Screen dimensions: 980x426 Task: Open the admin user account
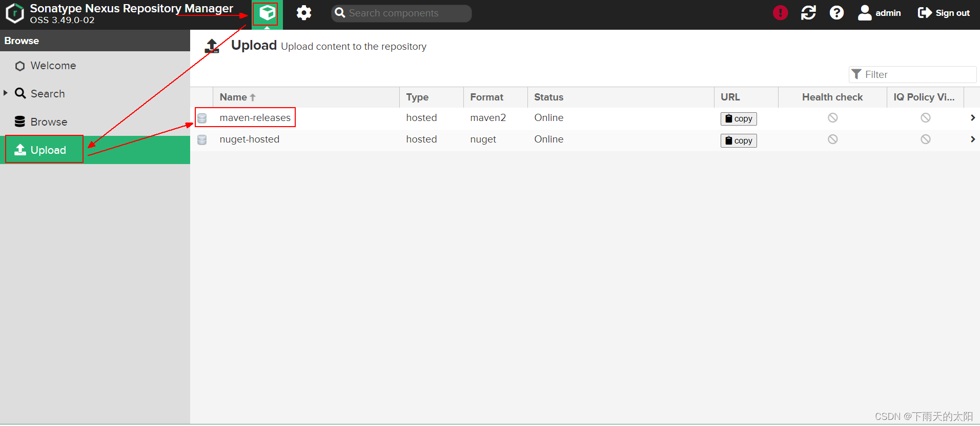[x=880, y=13]
